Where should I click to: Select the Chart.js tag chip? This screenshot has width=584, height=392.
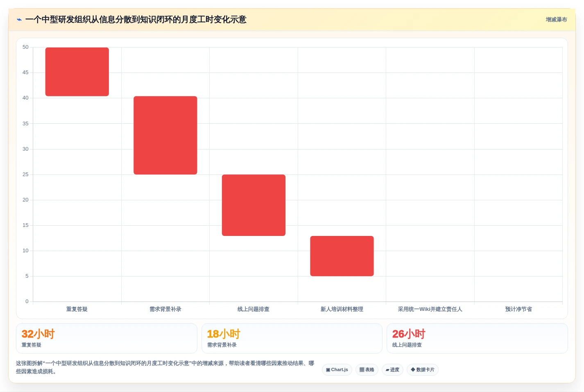point(337,370)
